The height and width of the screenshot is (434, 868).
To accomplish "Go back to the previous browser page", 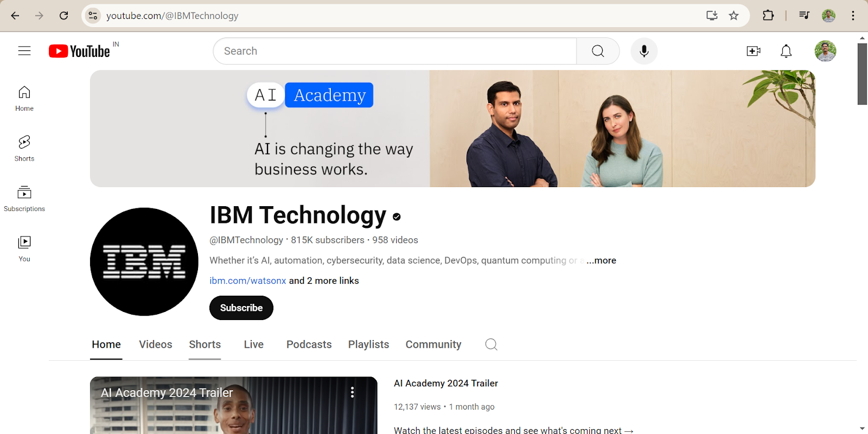I will point(15,16).
